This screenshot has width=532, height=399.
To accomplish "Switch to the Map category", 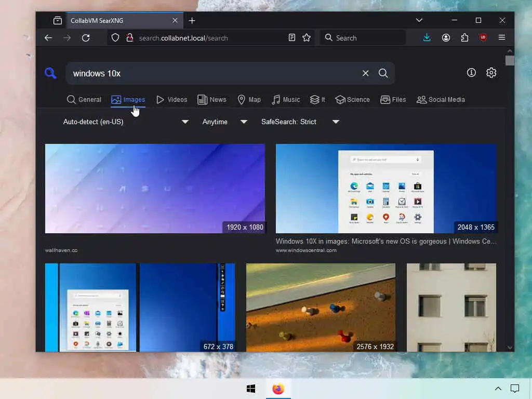I will pyautogui.click(x=249, y=100).
